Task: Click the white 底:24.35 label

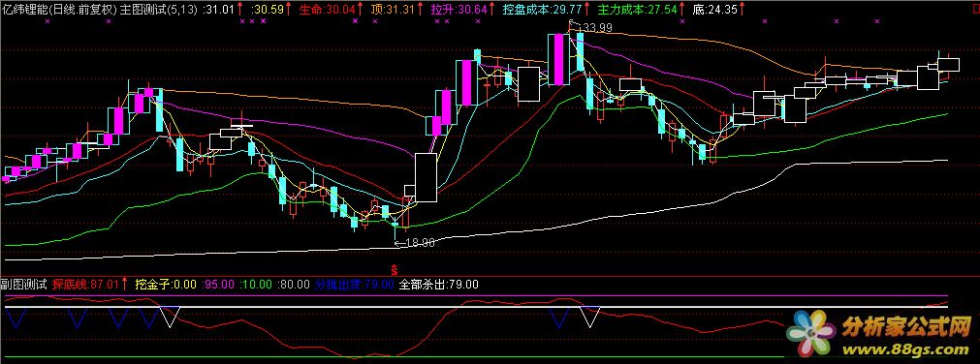Action: (715, 10)
